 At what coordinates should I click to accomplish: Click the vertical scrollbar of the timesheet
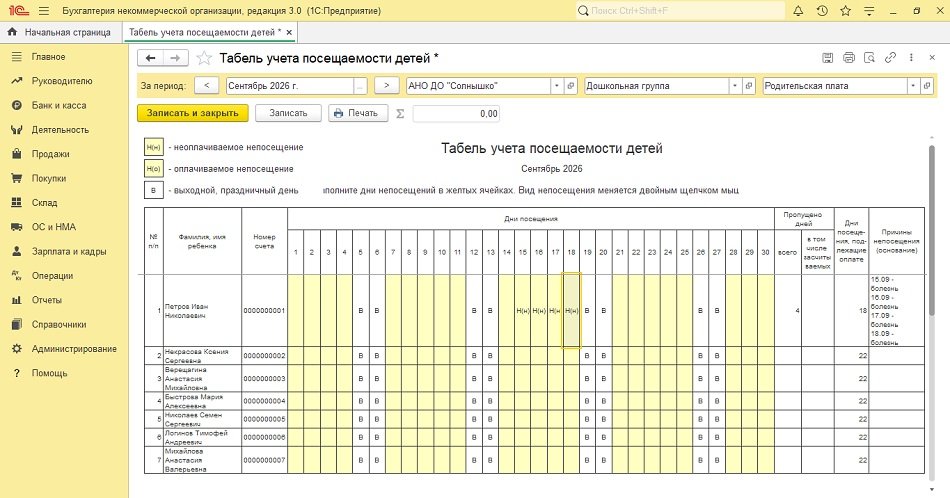coord(932,230)
